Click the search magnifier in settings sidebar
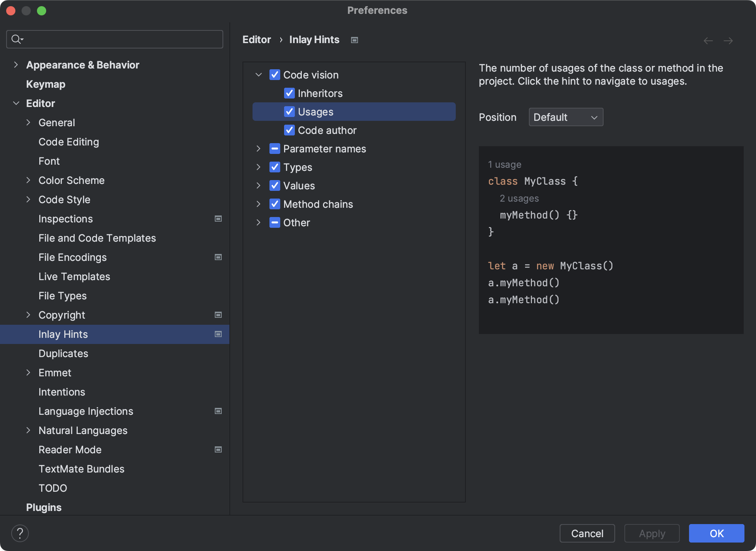Image resolution: width=756 pixels, height=551 pixels. tap(17, 39)
